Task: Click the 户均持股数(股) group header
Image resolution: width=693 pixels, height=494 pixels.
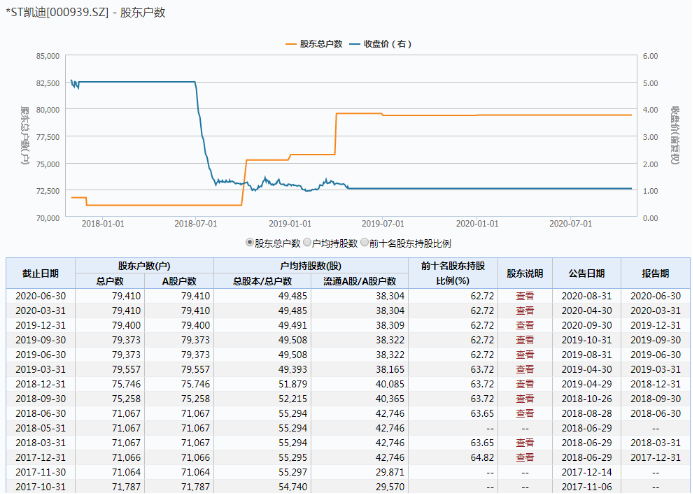Action: coord(311,266)
